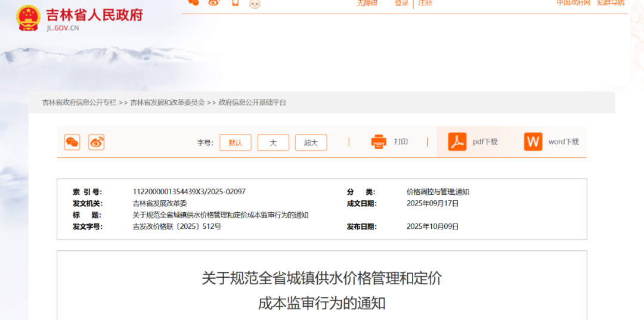Screen dimensions: 644x320
Task: Click the 发文字号 label
Action: point(88,226)
